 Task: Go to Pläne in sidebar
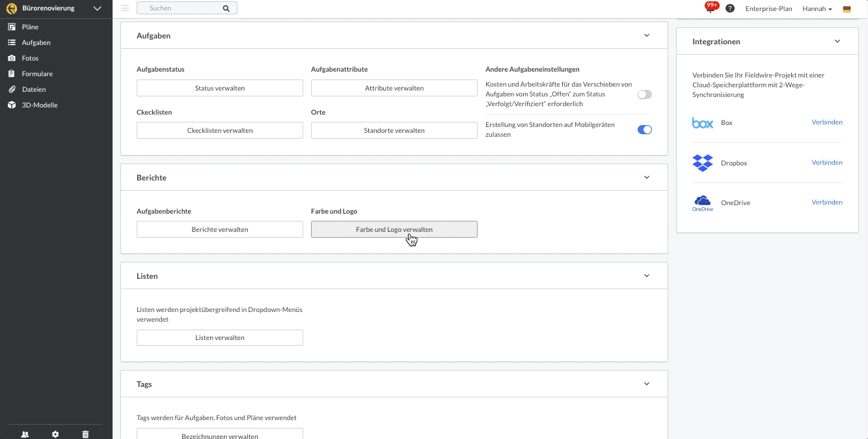[x=30, y=27]
